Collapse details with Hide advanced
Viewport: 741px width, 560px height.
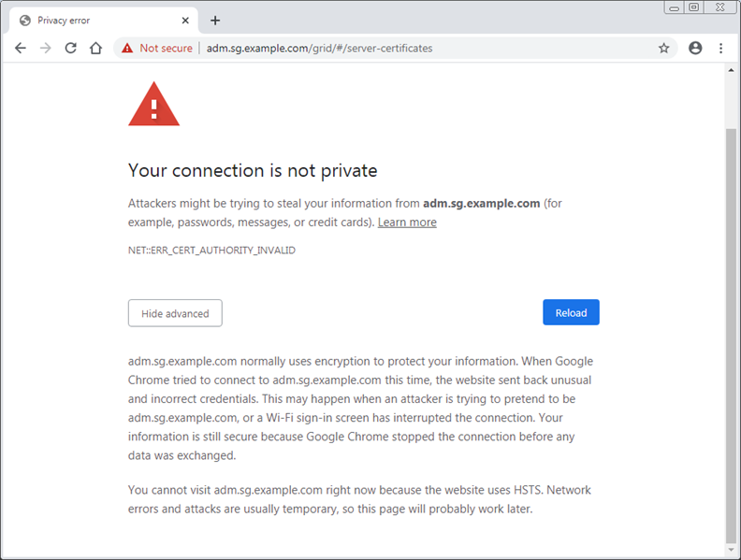175,313
